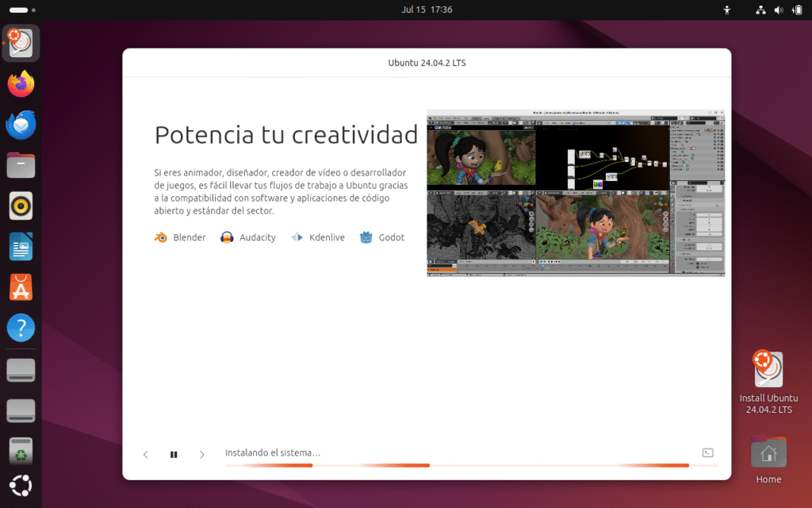Click the 'Kdenlive' label text
Screen dimensions: 812x508
(x=327, y=237)
